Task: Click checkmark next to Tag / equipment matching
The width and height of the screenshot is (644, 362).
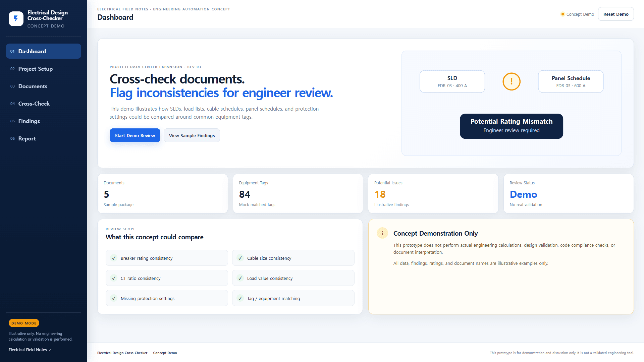Action: [240, 298]
